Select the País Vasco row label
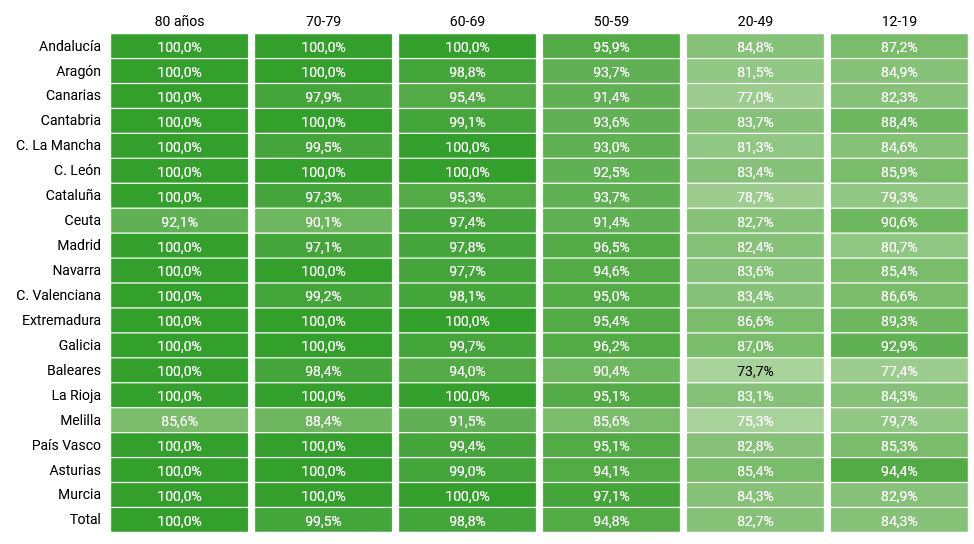The width and height of the screenshot is (974, 544). [x=65, y=445]
